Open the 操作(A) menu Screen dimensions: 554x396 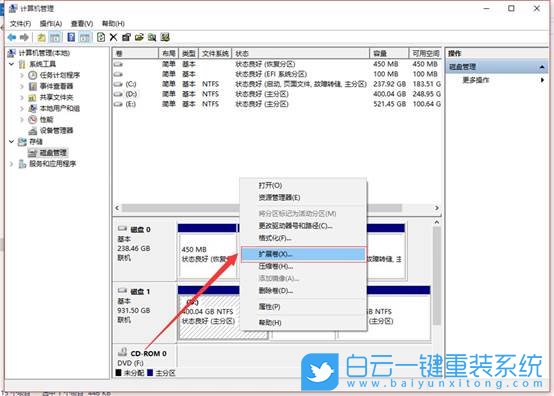(51, 24)
